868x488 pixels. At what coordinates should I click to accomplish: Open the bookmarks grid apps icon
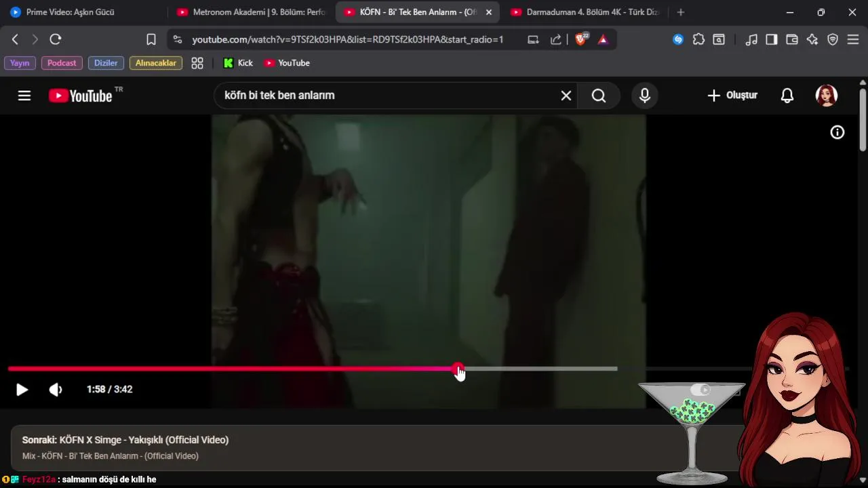(x=197, y=63)
